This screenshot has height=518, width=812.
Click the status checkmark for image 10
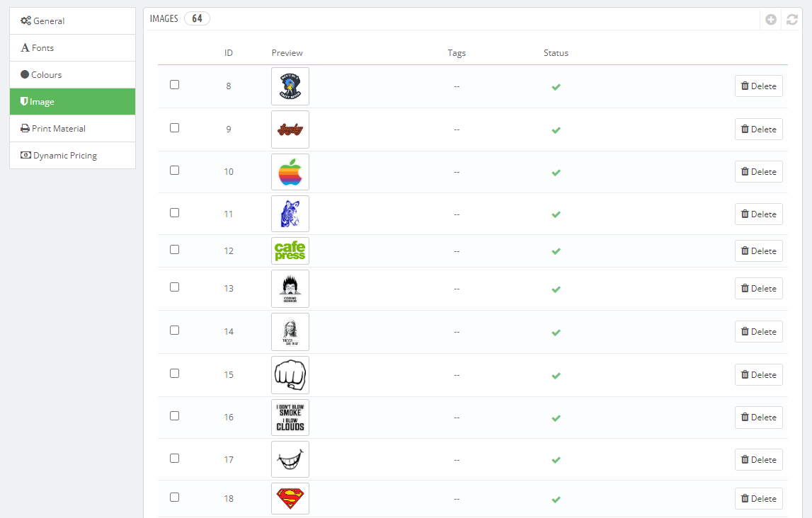point(556,173)
